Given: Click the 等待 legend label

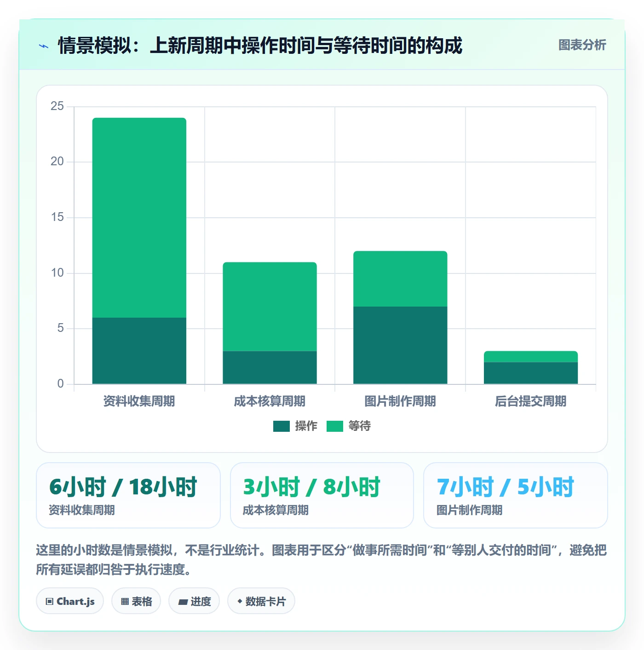Looking at the screenshot, I should [360, 426].
